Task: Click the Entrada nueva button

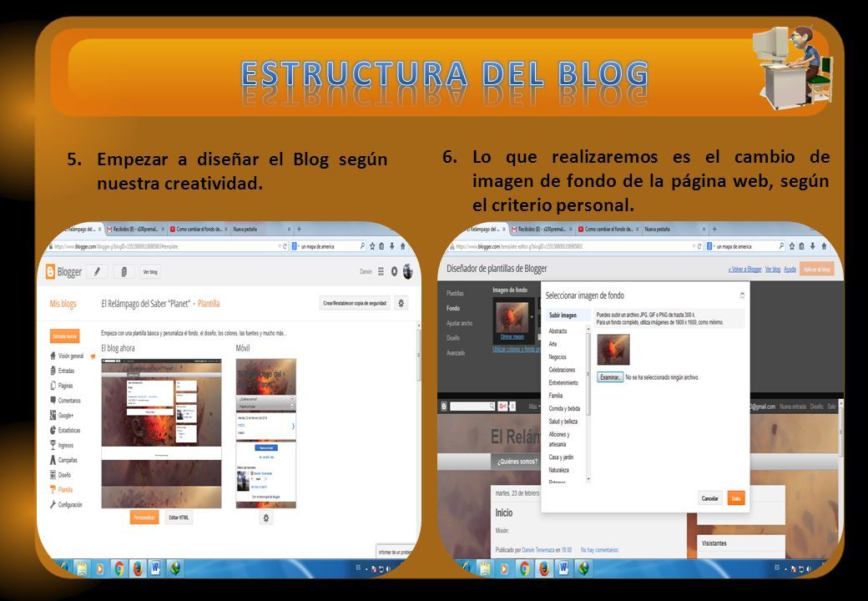Action: (65, 336)
